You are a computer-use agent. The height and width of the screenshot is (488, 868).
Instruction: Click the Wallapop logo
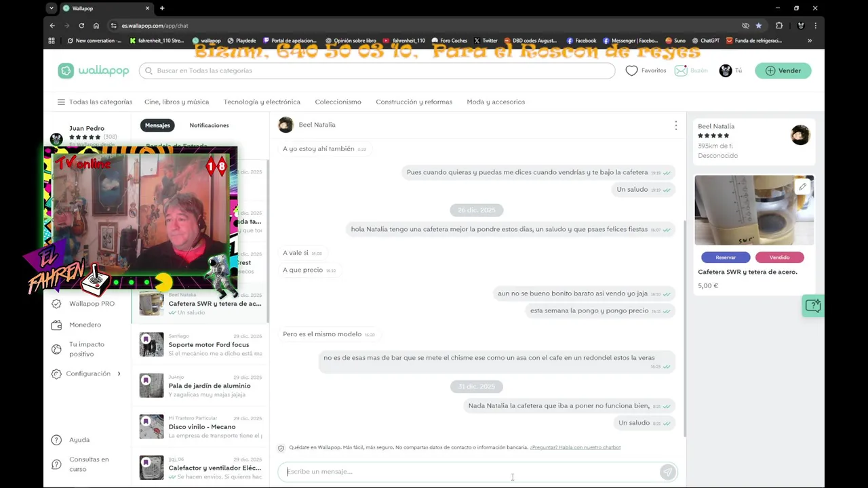[x=93, y=70]
